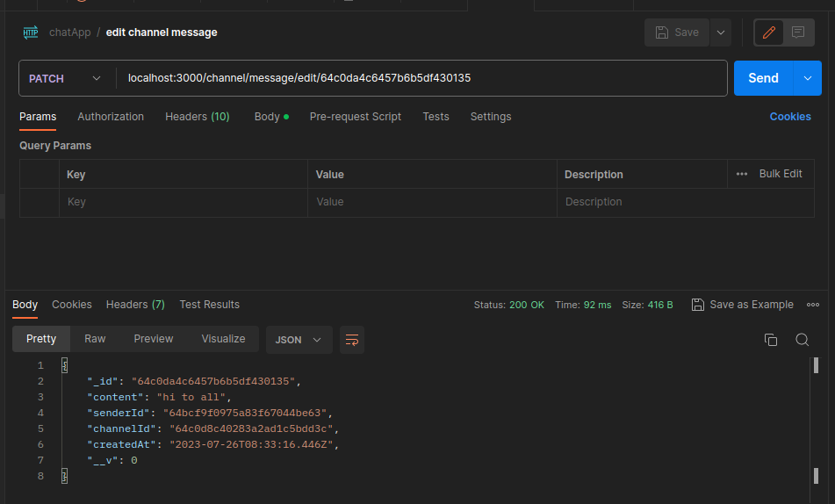This screenshot has width=835, height=504.
Task: Click the HTTP request type icon
Action: (31, 32)
